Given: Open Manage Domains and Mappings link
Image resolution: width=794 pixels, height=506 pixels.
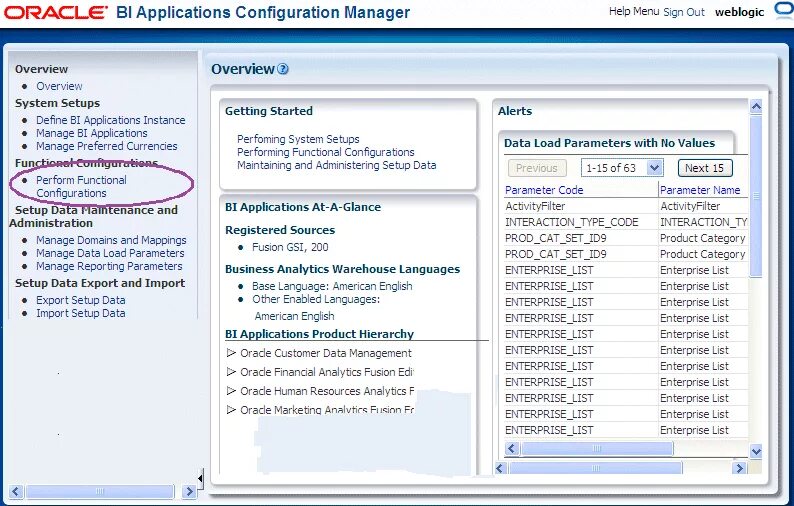Looking at the screenshot, I should (x=111, y=240).
